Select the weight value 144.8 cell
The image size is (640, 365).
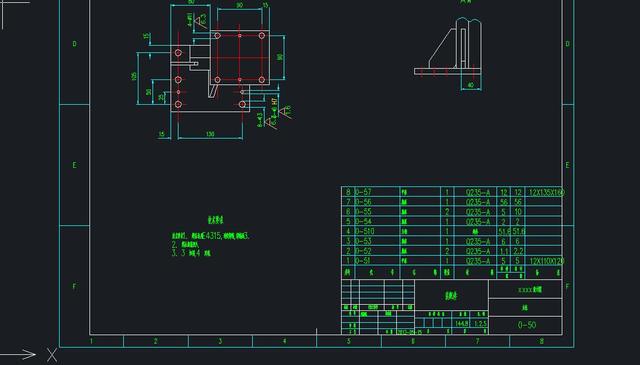point(462,323)
